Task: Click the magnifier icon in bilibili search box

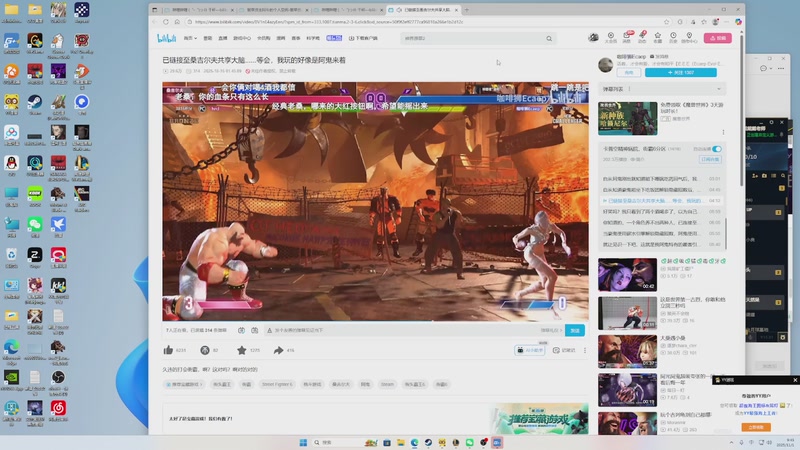Action: (x=549, y=38)
